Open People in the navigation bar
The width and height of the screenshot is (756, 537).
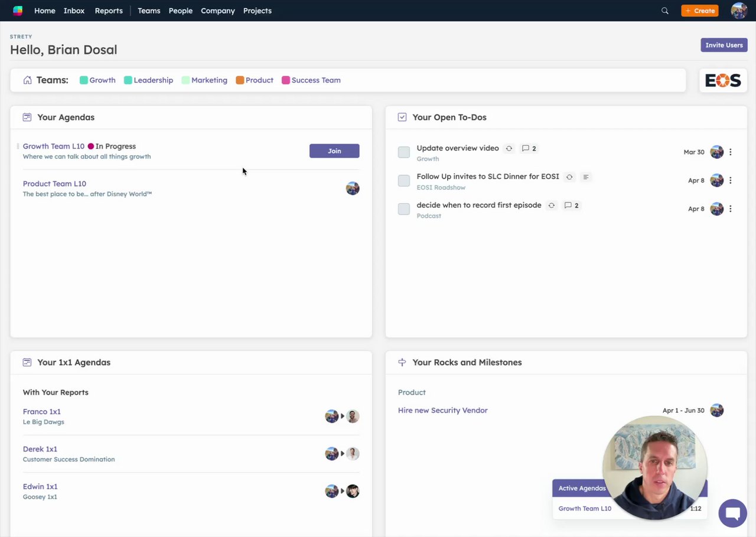pyautogui.click(x=181, y=11)
